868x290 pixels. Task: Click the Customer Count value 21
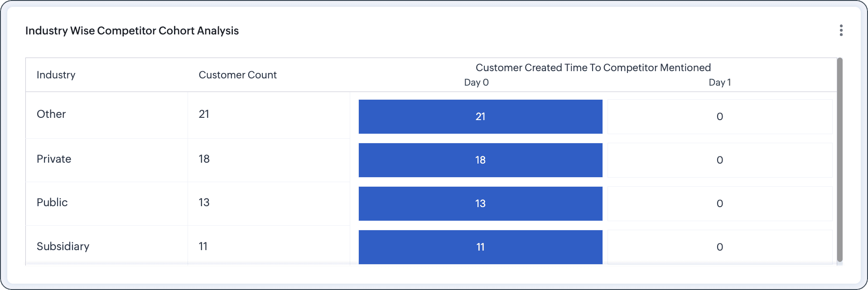(x=204, y=114)
